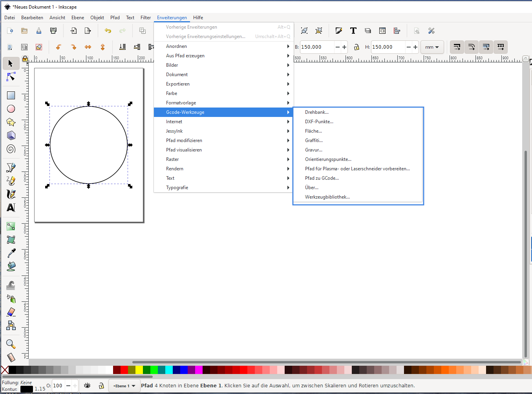Viewport: 532px width, 394px height.
Task: Select the Zoom magnifier tool
Action: click(x=11, y=344)
